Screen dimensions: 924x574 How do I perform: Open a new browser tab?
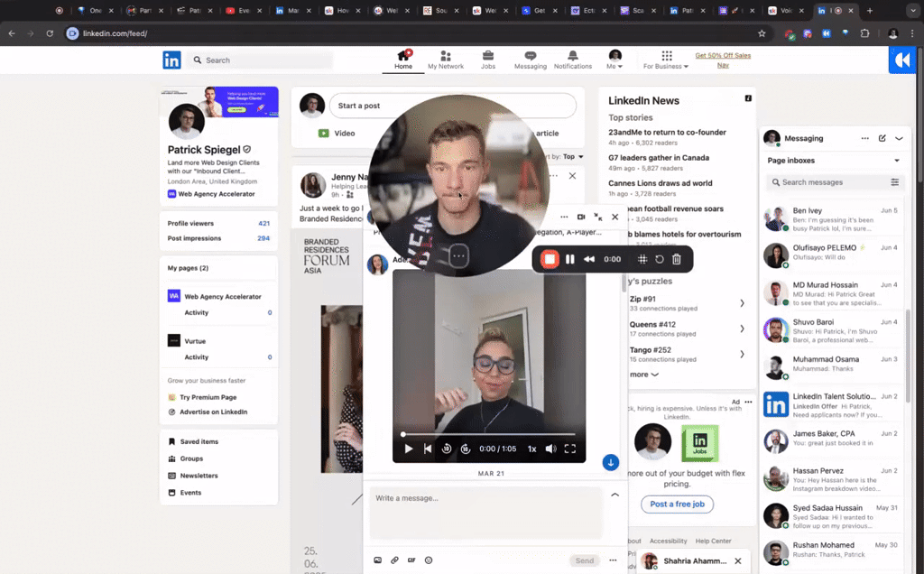click(x=870, y=11)
